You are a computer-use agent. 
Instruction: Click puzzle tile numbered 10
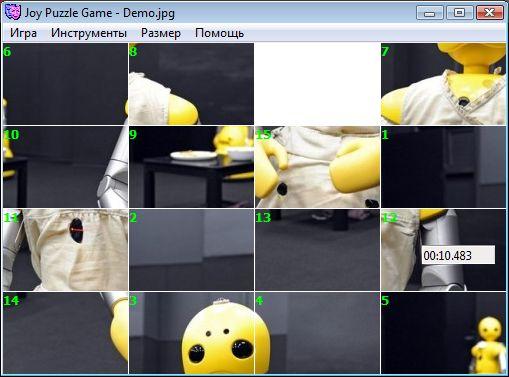pyautogui.click(x=65, y=167)
